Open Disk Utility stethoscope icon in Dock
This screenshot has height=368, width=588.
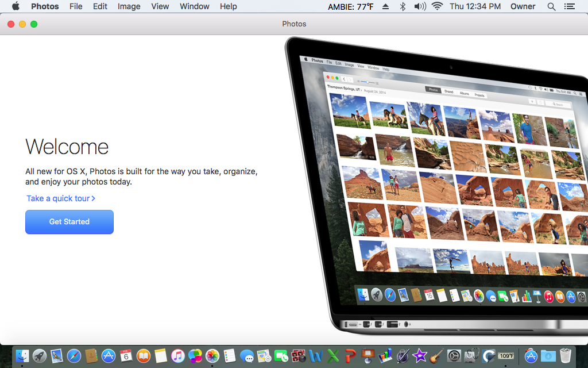[471, 355]
